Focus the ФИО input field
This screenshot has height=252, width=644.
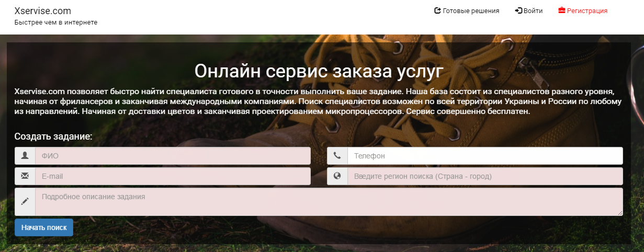173,156
